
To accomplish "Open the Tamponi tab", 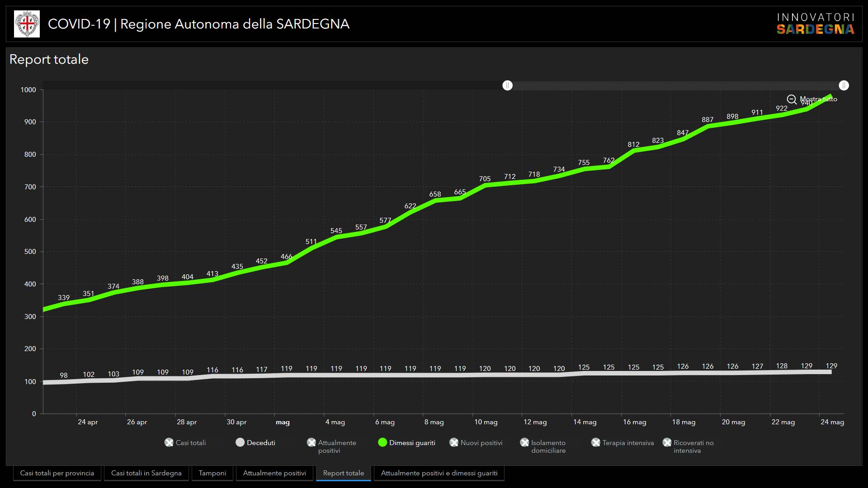I will 212,473.
